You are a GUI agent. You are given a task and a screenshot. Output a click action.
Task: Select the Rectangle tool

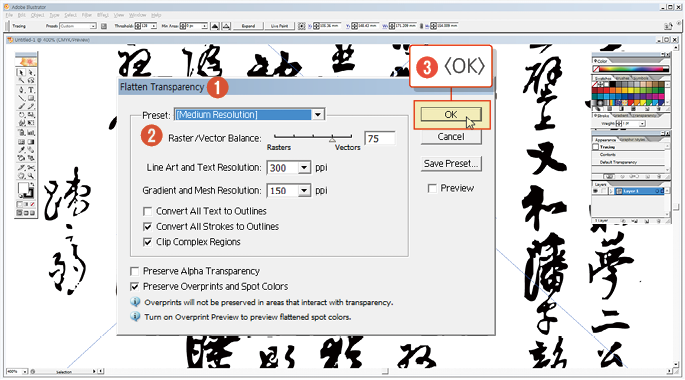click(31, 98)
